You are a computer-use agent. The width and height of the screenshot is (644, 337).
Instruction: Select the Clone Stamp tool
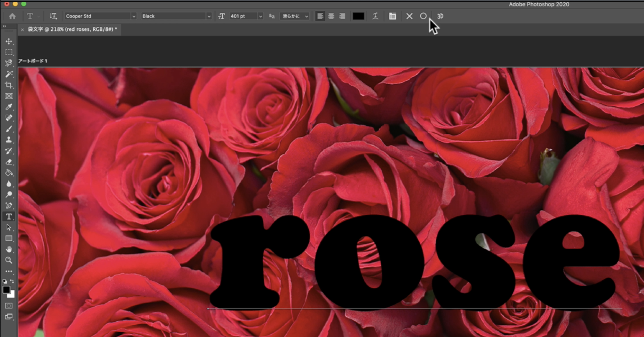[x=9, y=140]
